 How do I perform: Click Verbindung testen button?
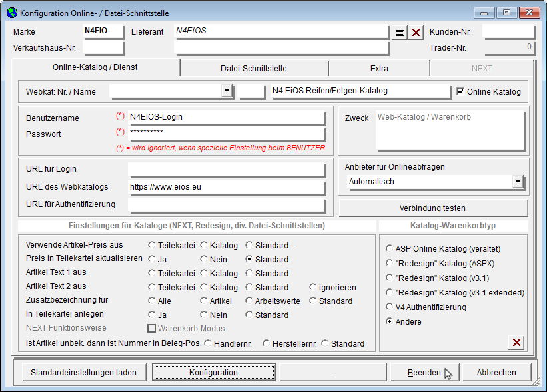(x=433, y=208)
